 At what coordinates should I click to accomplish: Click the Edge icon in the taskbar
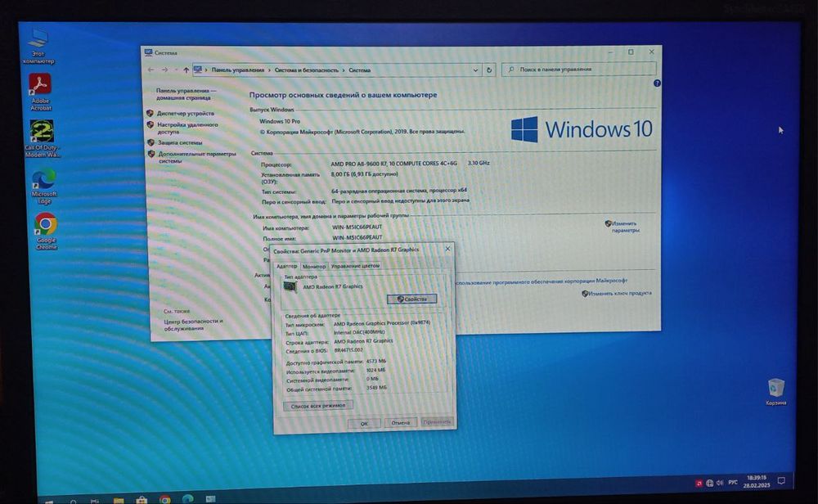[x=188, y=499]
